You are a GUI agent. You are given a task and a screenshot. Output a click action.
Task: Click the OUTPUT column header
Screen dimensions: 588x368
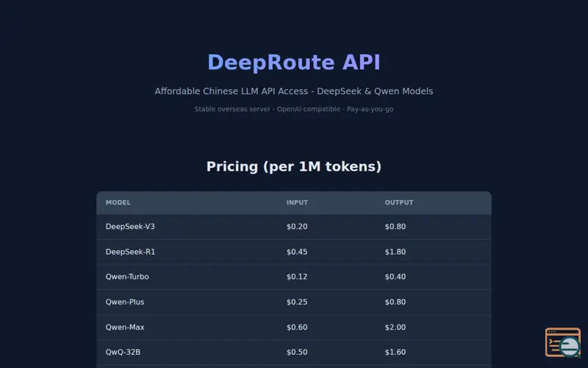click(x=399, y=202)
